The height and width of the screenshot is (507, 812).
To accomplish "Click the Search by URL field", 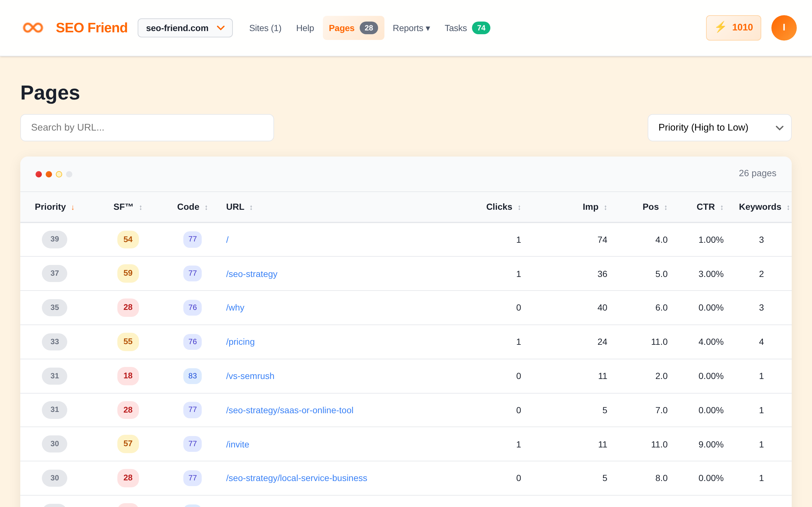I will coord(147,127).
